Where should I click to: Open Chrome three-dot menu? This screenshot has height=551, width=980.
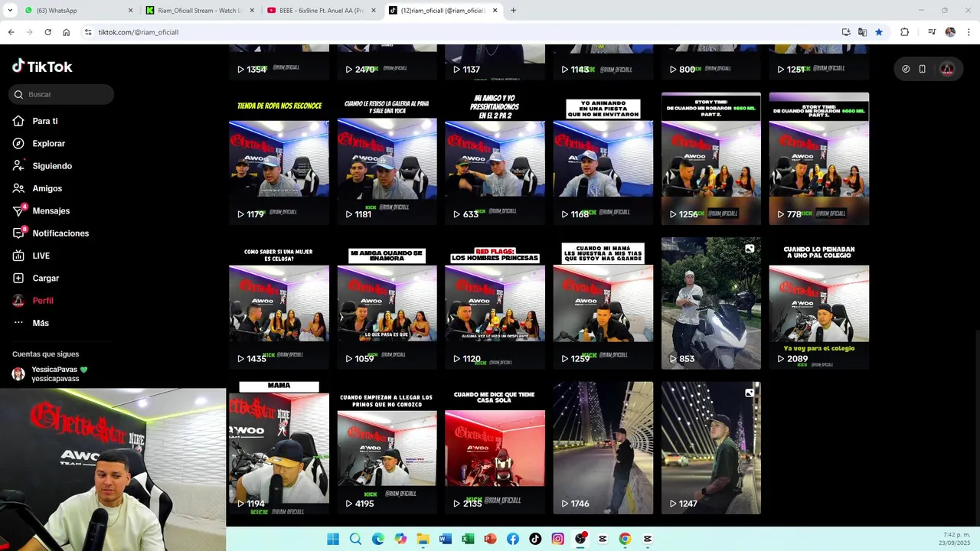969,32
